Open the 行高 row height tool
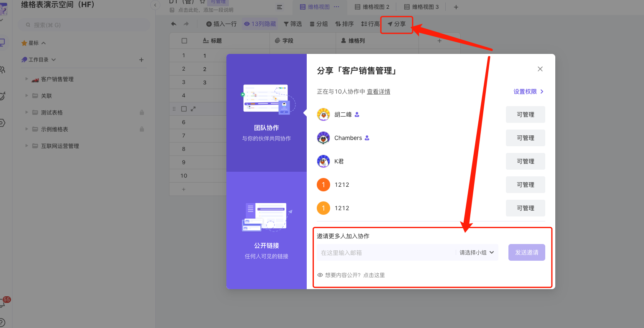 [x=370, y=24]
